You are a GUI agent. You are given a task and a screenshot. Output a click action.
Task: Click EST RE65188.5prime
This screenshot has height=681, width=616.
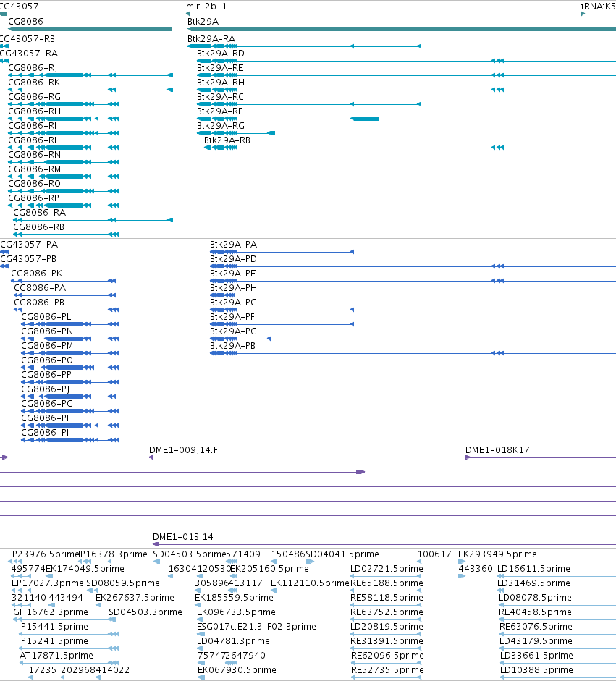(x=387, y=583)
